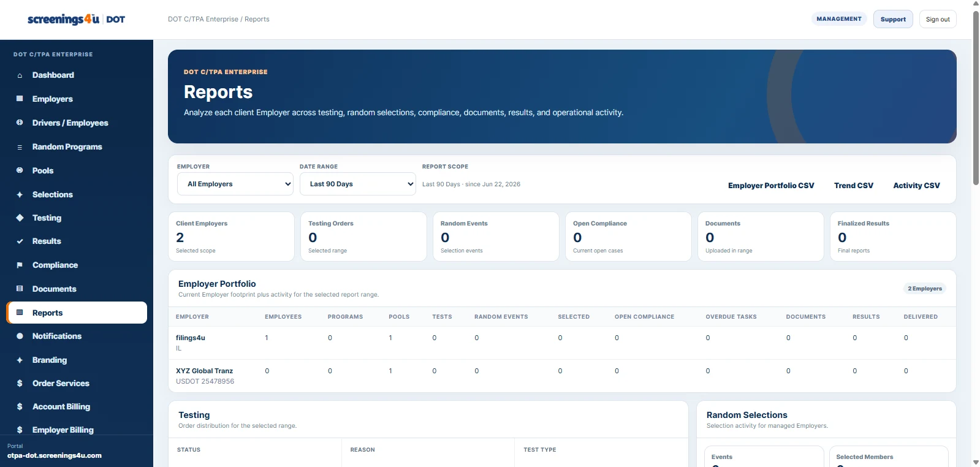Go to Employers in sidebar
Image resolution: width=980 pixels, height=467 pixels.
tap(77, 99)
